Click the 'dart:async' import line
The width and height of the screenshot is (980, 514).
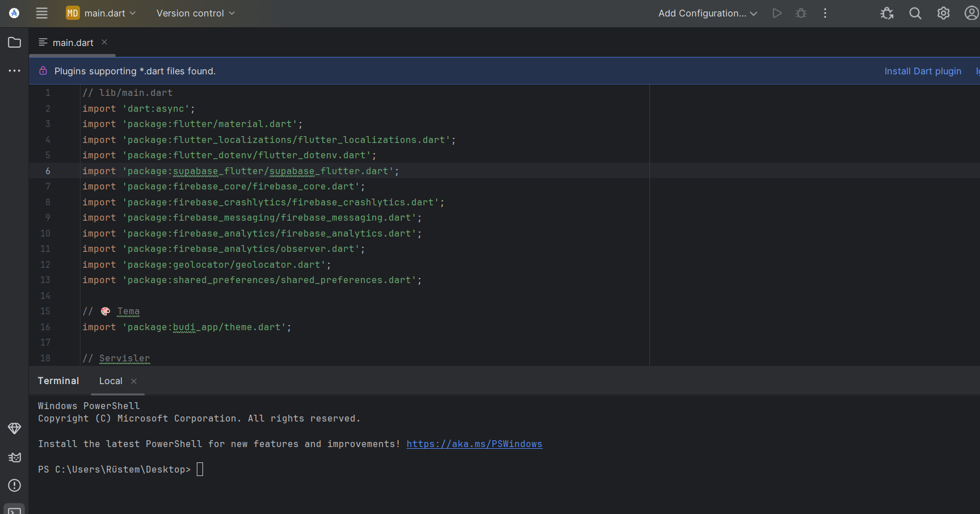click(x=139, y=108)
